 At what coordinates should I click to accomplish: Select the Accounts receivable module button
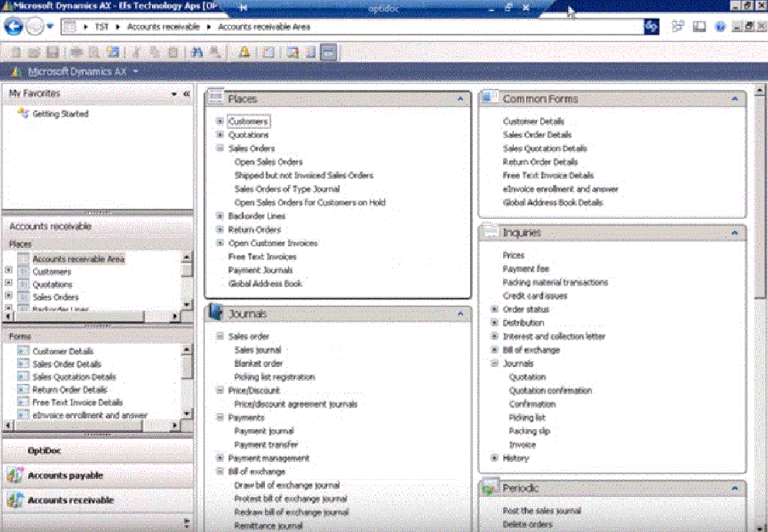[70, 501]
